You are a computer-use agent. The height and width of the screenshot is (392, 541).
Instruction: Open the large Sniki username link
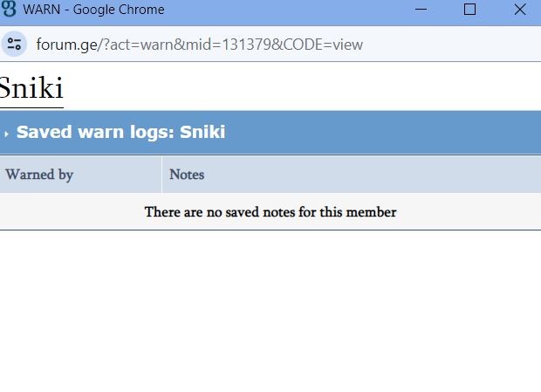tap(31, 89)
